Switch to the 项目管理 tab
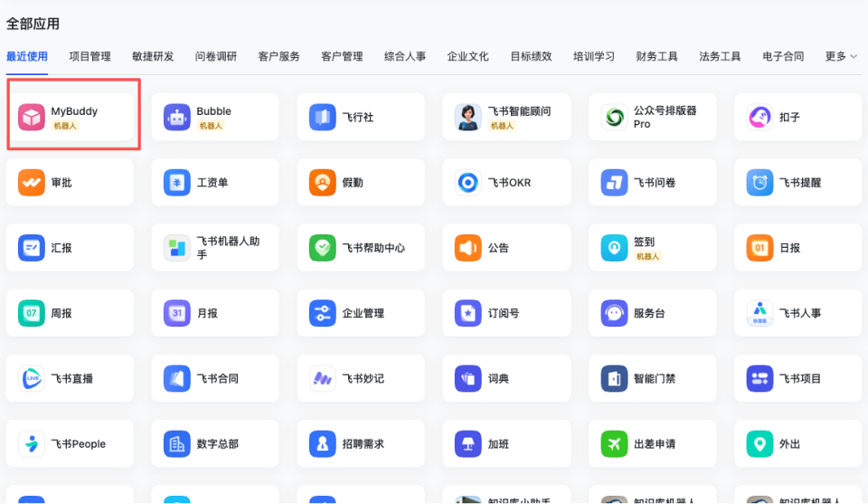The image size is (868, 504). pos(90,56)
